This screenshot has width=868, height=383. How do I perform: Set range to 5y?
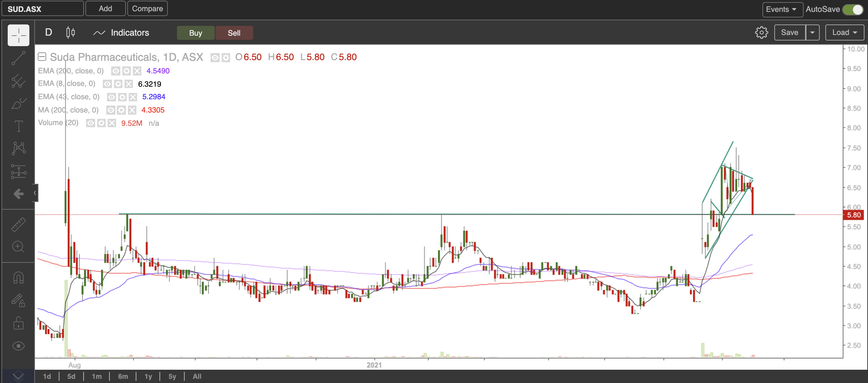[172, 376]
